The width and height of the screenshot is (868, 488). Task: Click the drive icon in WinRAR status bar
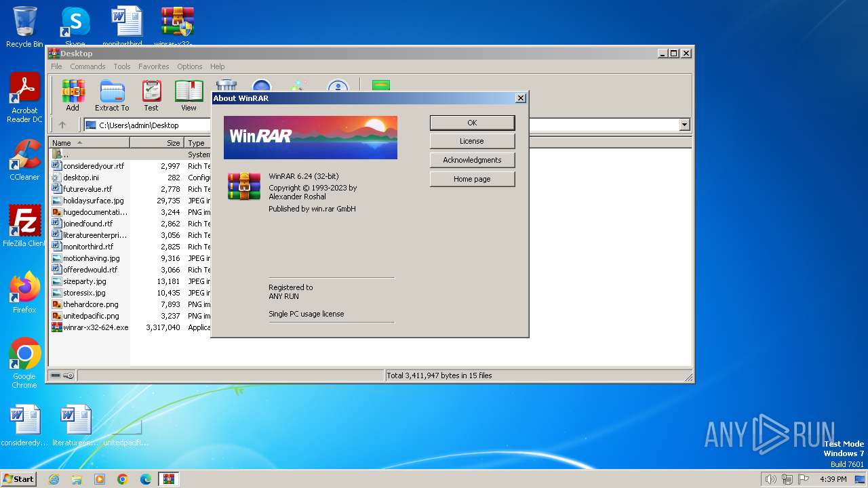[56, 375]
